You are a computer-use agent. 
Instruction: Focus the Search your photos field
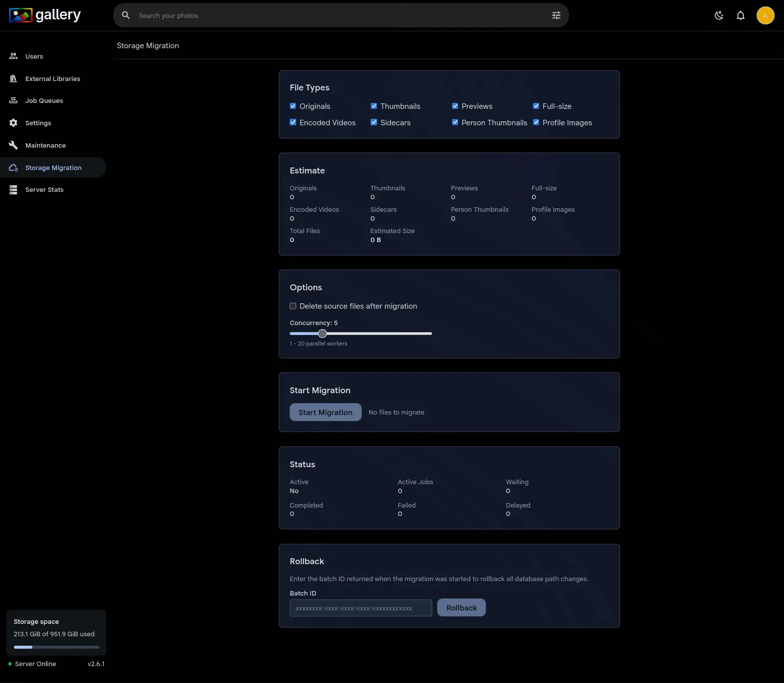click(x=341, y=15)
